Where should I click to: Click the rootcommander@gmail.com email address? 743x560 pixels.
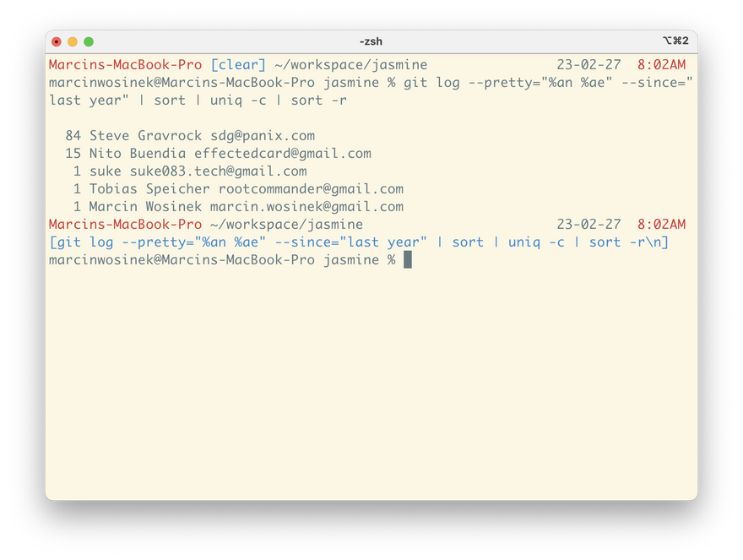click(x=311, y=189)
